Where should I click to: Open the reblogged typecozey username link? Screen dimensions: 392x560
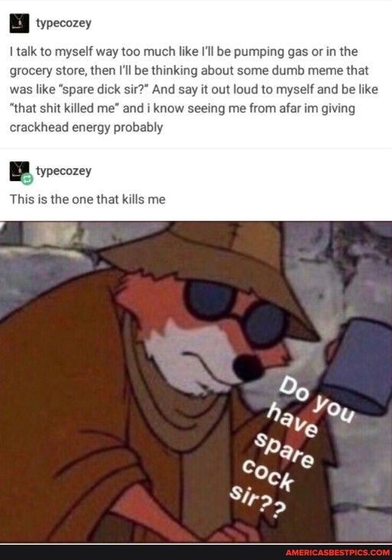coord(63,171)
